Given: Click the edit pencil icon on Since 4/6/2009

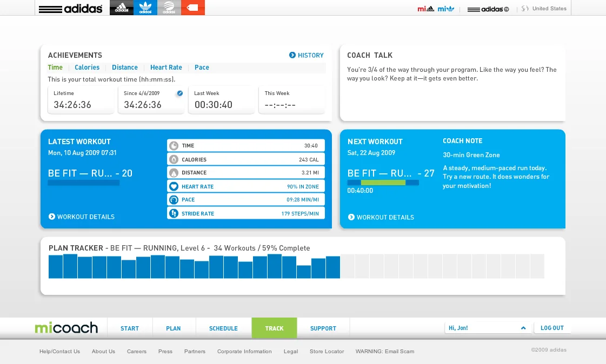Looking at the screenshot, I should coord(179,93).
